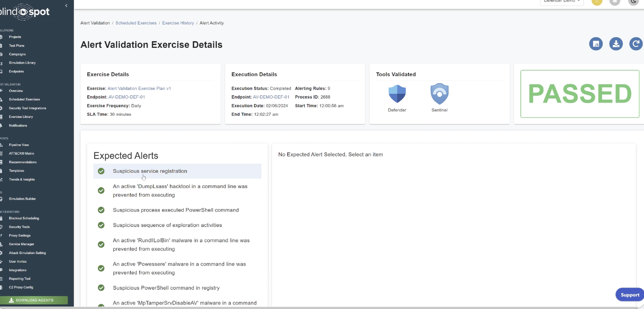Collapse the sidebar using the chevron arrow
The height and width of the screenshot is (309, 644).
click(x=66, y=6)
